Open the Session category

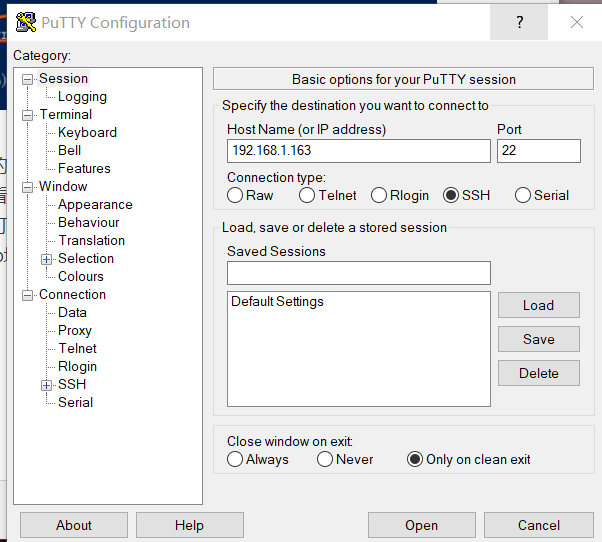tap(64, 78)
